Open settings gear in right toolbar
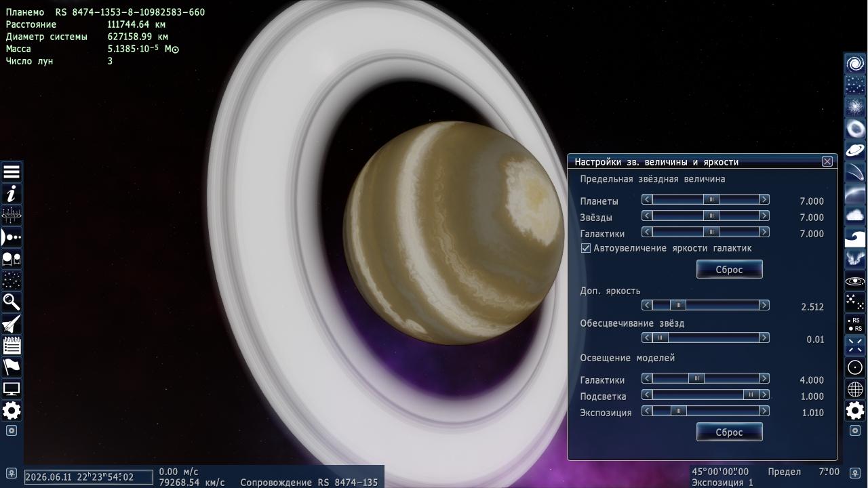868x488 pixels. point(855,411)
